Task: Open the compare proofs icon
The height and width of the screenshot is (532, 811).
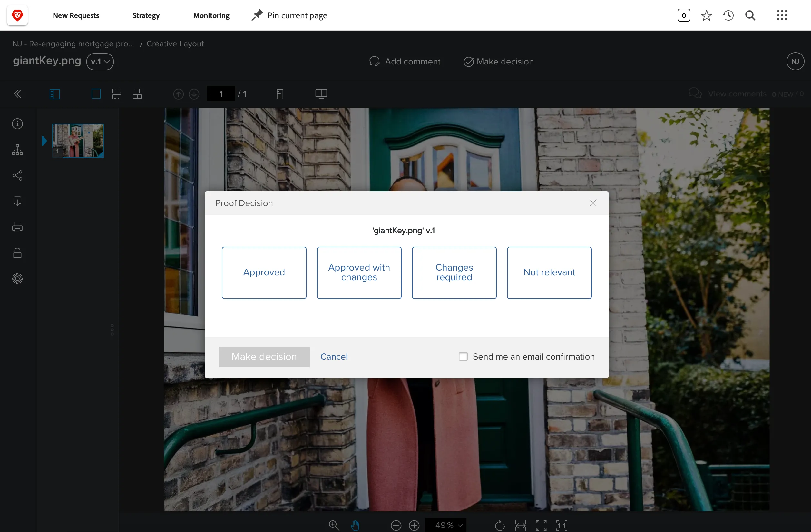Action: (321, 94)
